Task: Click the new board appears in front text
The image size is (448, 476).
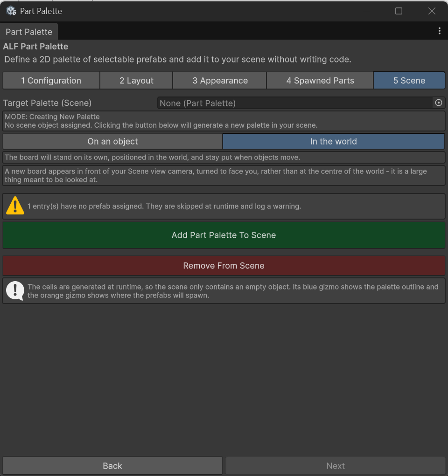Action: 216,175
